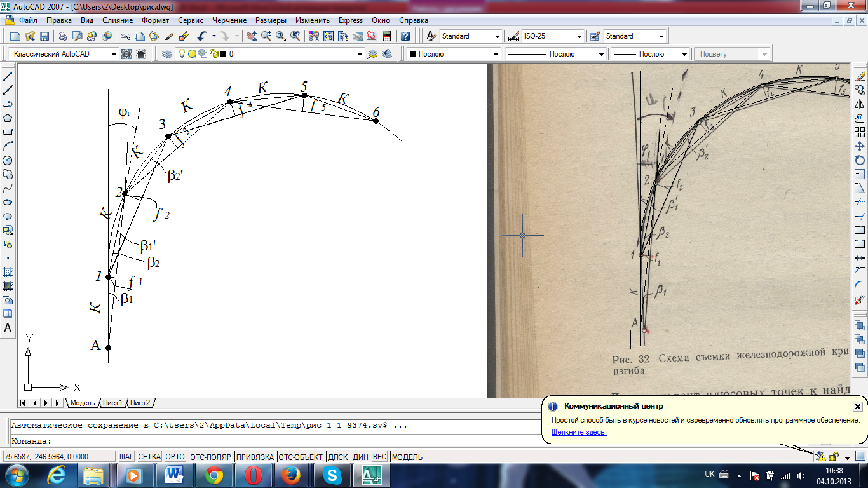Click the Undo arrow icon
Viewport: 868px width, 488px height.
tap(202, 36)
